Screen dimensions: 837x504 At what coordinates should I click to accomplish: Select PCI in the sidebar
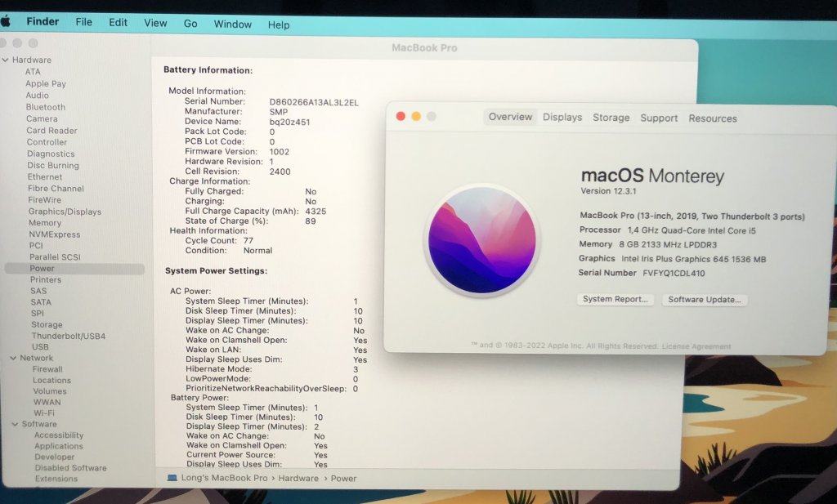(36, 245)
